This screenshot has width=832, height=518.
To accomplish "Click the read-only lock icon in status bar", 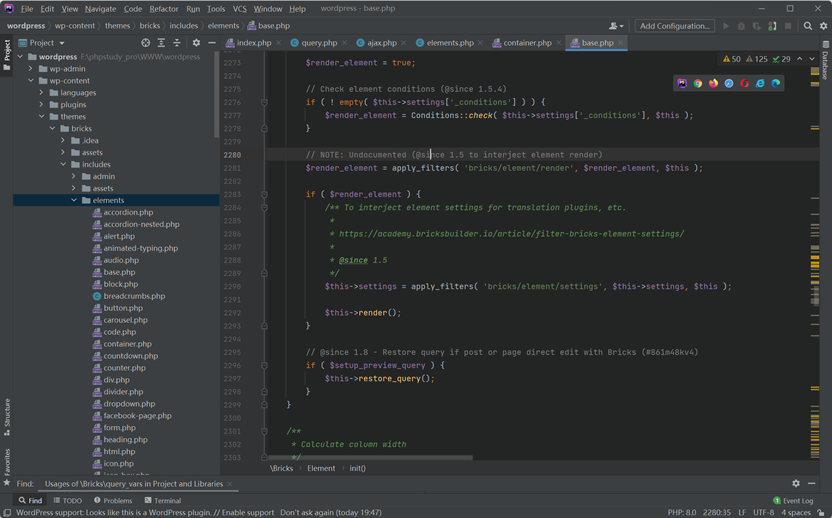I will (821, 513).
